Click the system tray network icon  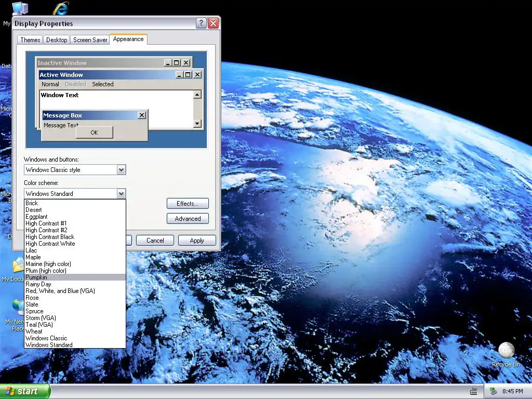493,392
